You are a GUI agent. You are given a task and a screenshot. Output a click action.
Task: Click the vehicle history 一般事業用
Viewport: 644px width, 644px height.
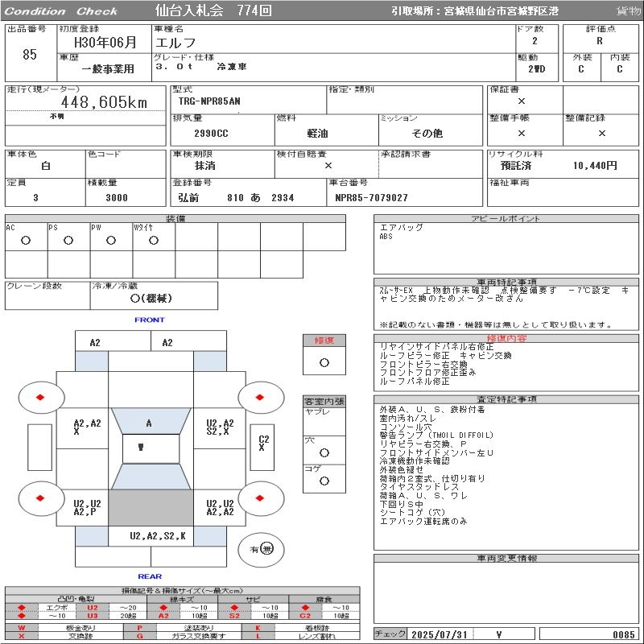click(x=108, y=68)
